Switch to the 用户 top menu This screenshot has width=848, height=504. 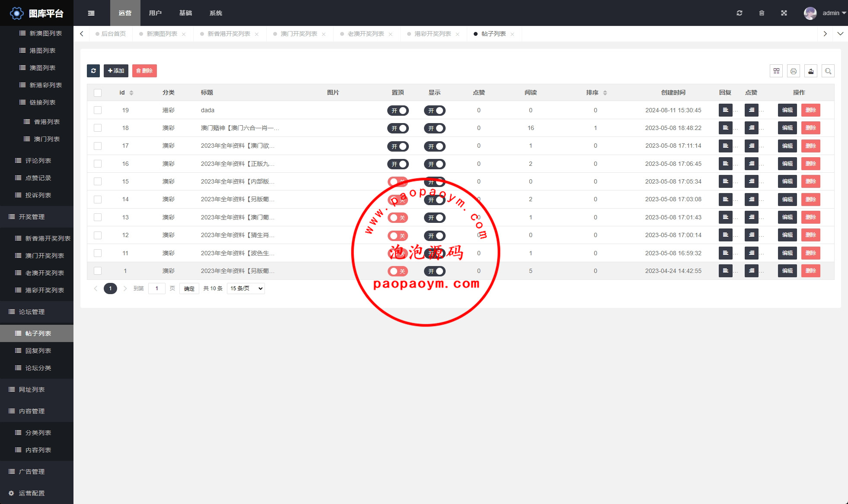click(155, 13)
